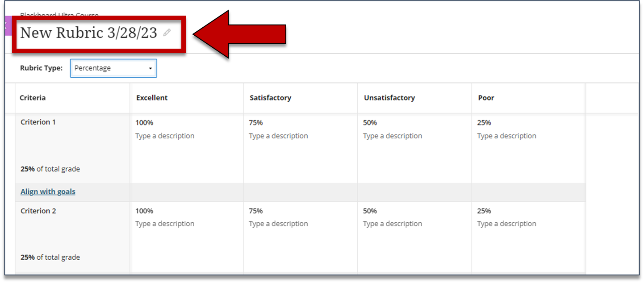The width and height of the screenshot is (644, 283).
Task: Click Criterion 1 Satisfactory 75% value
Action: [256, 123]
